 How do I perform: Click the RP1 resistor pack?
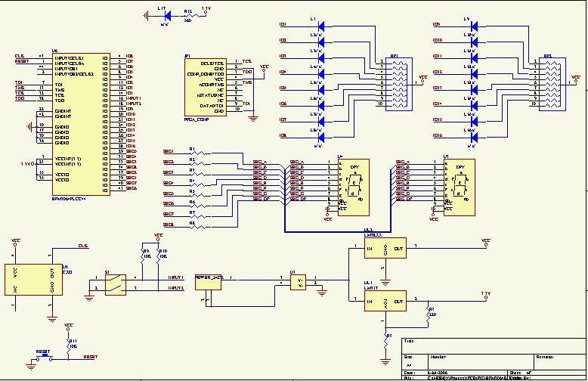click(x=399, y=84)
